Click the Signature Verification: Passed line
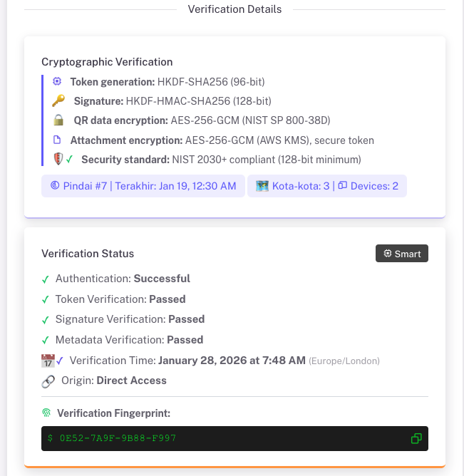 (130, 319)
